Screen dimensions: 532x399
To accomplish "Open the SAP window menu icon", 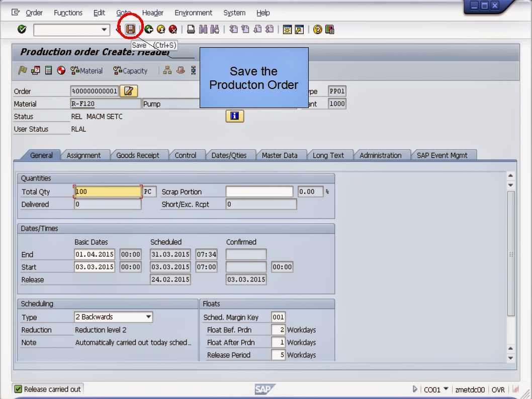I will click(x=15, y=13).
